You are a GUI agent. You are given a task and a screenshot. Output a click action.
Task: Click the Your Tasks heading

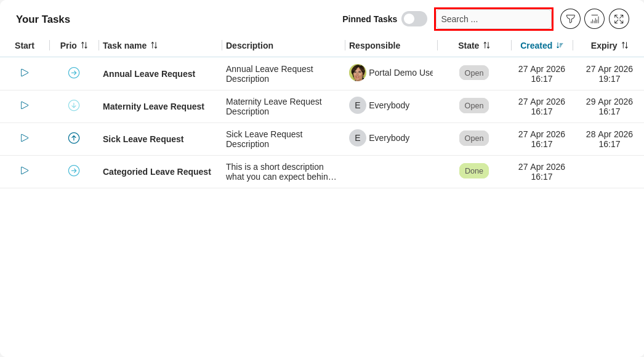tap(43, 19)
